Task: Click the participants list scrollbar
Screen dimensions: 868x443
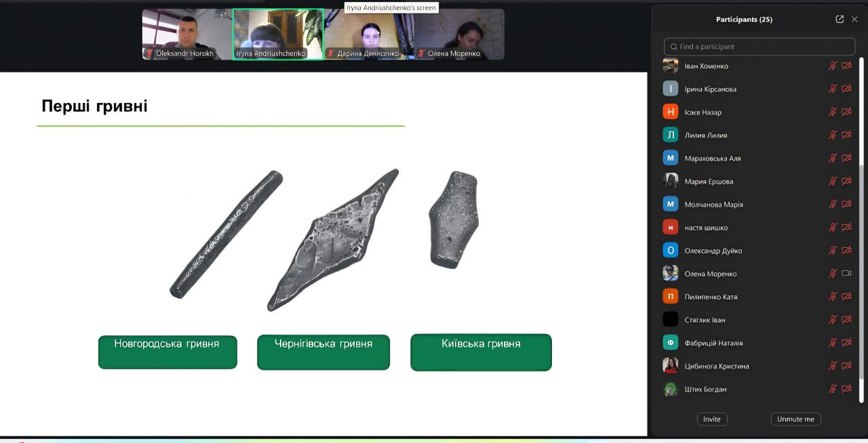Action: pyautogui.click(x=862, y=271)
